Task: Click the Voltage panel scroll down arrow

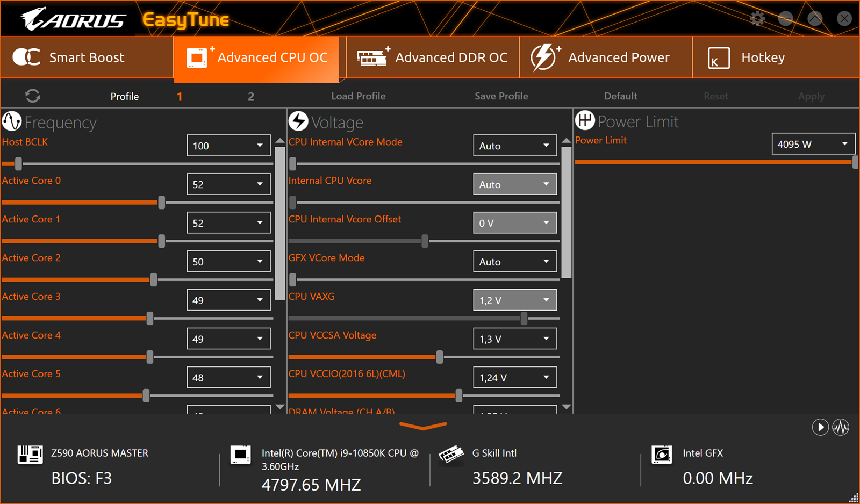Action: [x=567, y=407]
